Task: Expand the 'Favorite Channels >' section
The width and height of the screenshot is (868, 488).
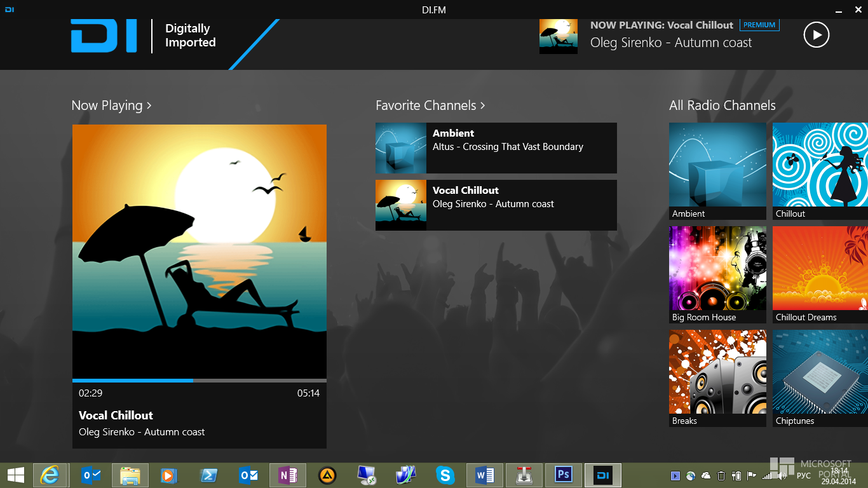Action: click(x=430, y=105)
